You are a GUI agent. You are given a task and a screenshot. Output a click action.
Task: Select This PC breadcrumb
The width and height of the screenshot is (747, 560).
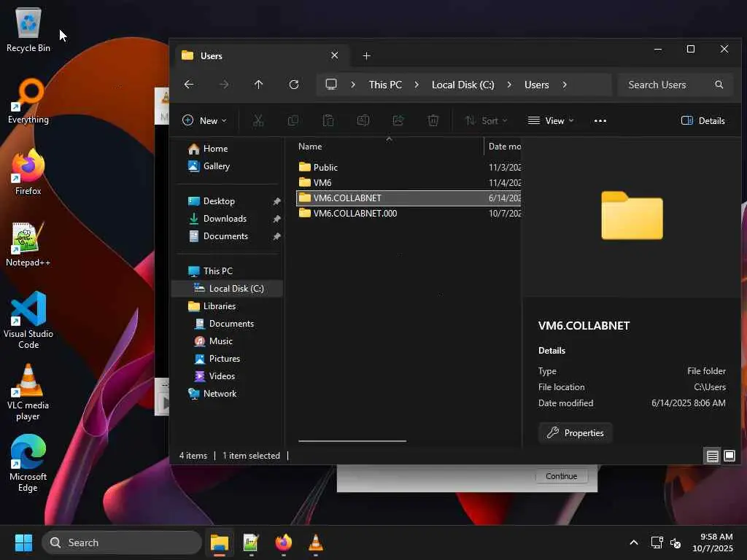(385, 85)
